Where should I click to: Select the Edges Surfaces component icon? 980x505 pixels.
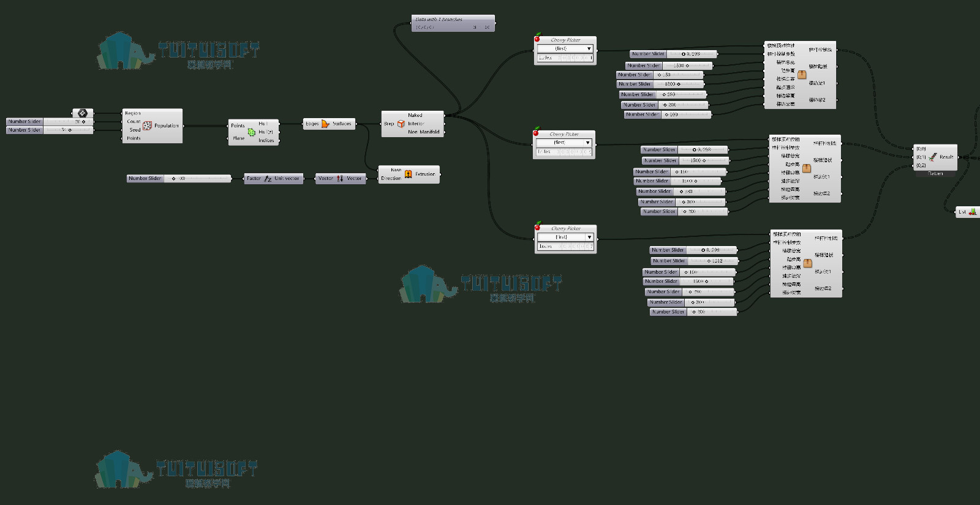click(x=325, y=124)
